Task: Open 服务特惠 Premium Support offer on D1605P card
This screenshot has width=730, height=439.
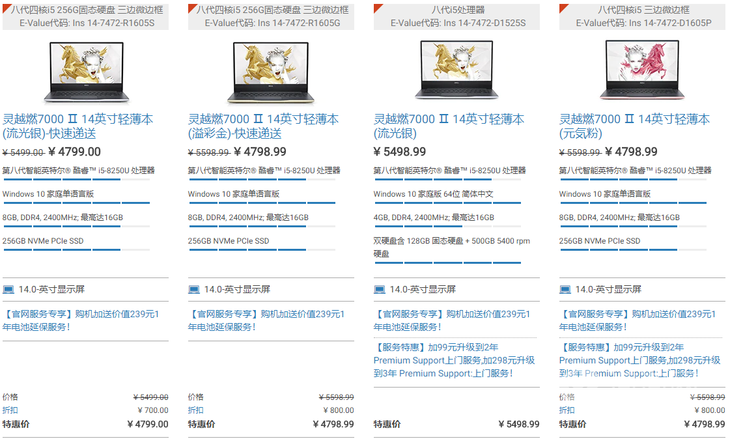Action: tap(639, 360)
